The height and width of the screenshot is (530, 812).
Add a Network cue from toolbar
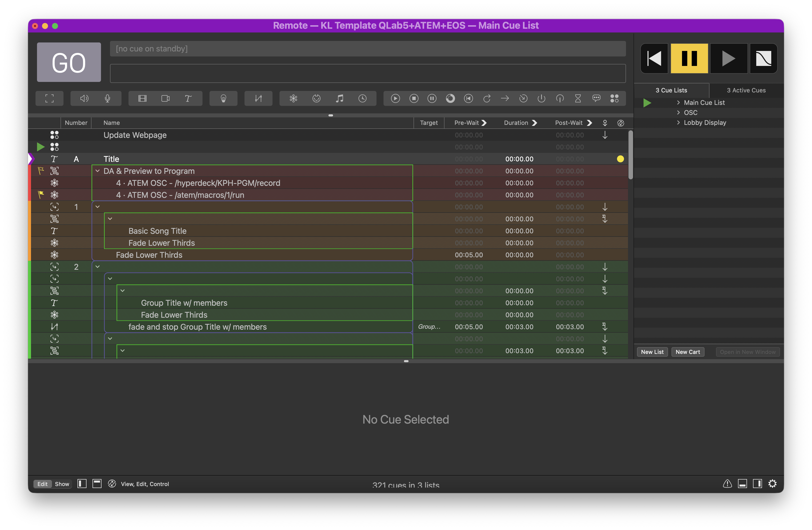coord(293,98)
